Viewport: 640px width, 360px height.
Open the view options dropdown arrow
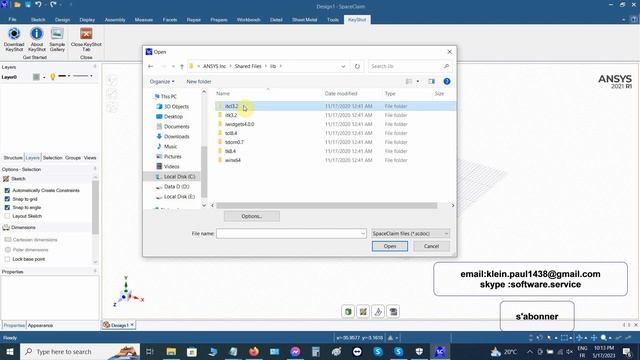point(418,82)
